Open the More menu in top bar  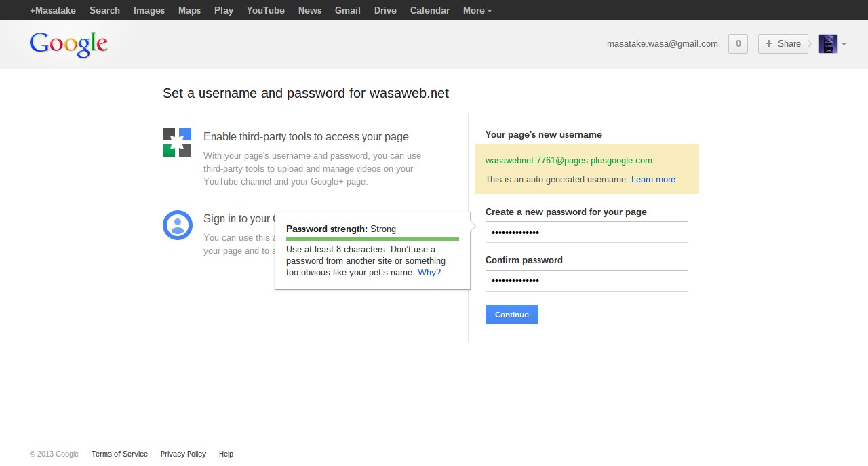(x=477, y=10)
